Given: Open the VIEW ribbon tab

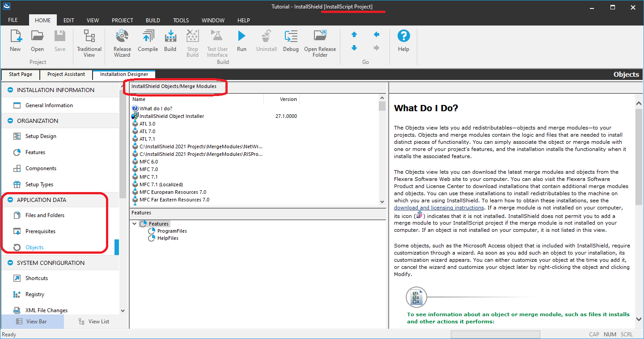Looking at the screenshot, I should pyautogui.click(x=93, y=20).
